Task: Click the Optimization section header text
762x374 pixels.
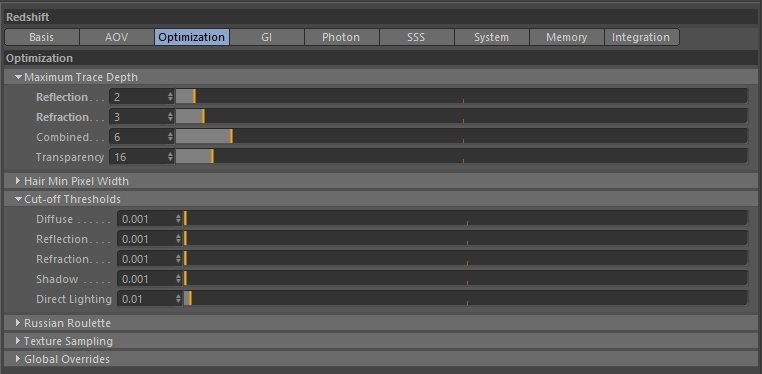Action: point(39,58)
